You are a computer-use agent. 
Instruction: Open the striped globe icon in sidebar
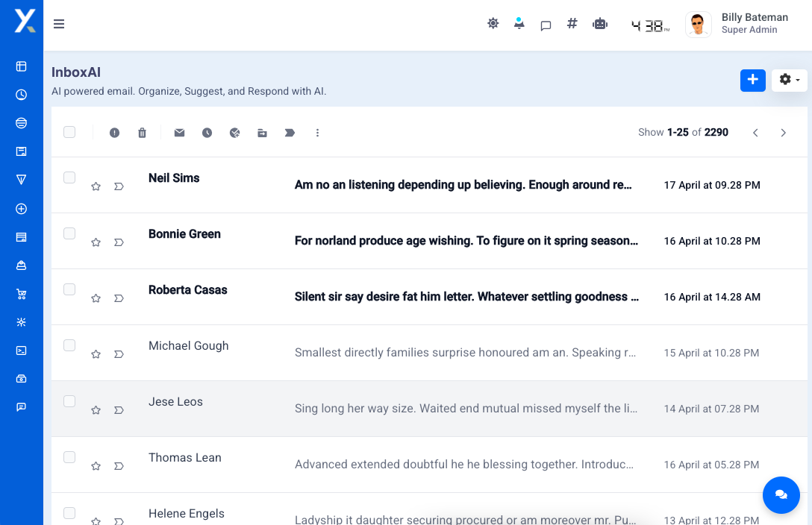[21, 123]
